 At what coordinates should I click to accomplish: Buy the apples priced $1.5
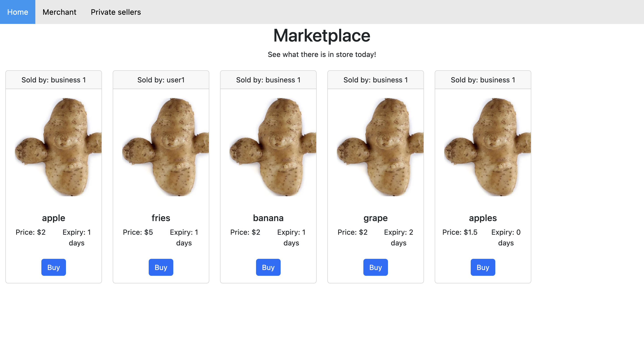pyautogui.click(x=483, y=267)
